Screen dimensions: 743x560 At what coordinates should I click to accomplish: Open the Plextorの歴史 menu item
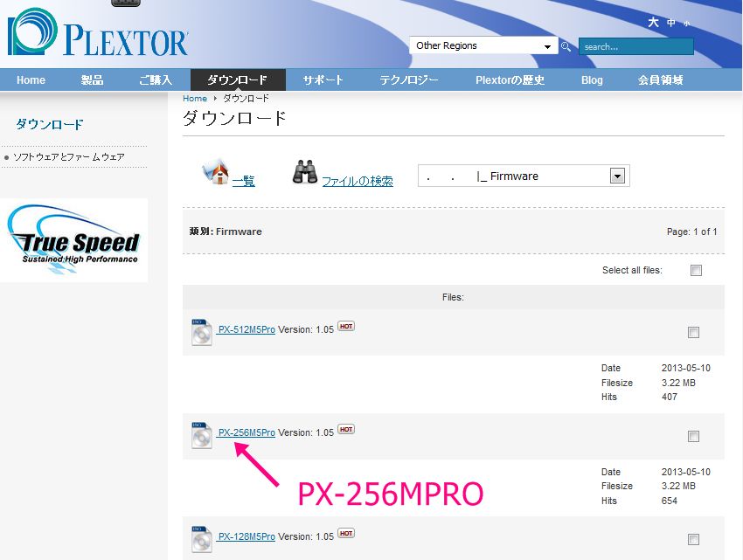pos(510,80)
